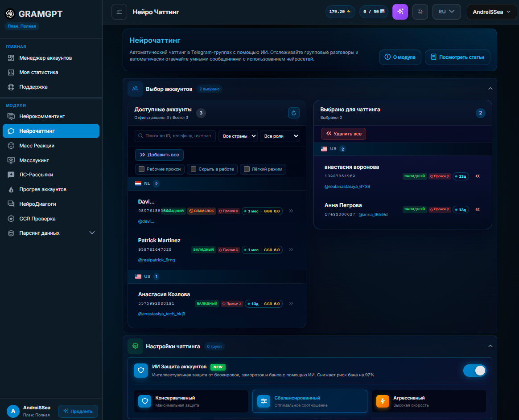Add Davi... account with double arrow
The height and width of the screenshot is (420, 519).
click(x=291, y=211)
